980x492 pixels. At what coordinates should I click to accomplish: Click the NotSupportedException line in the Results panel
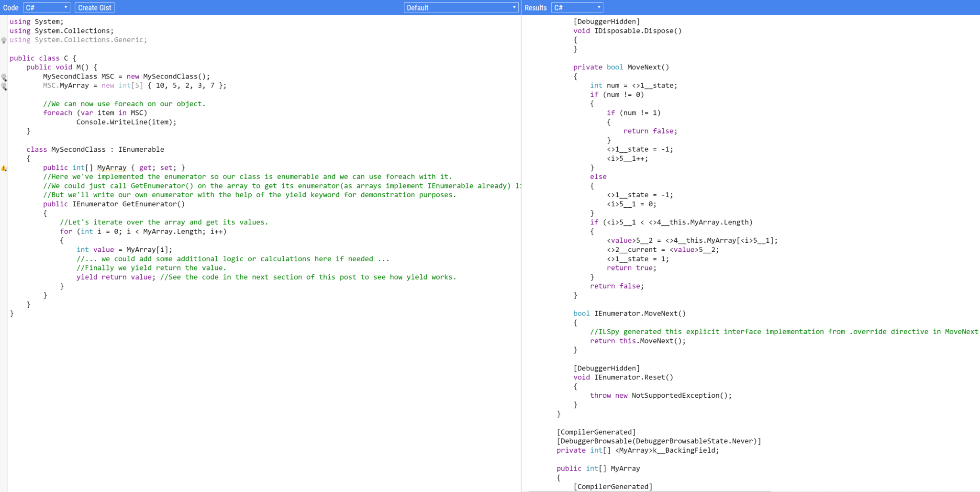click(660, 395)
